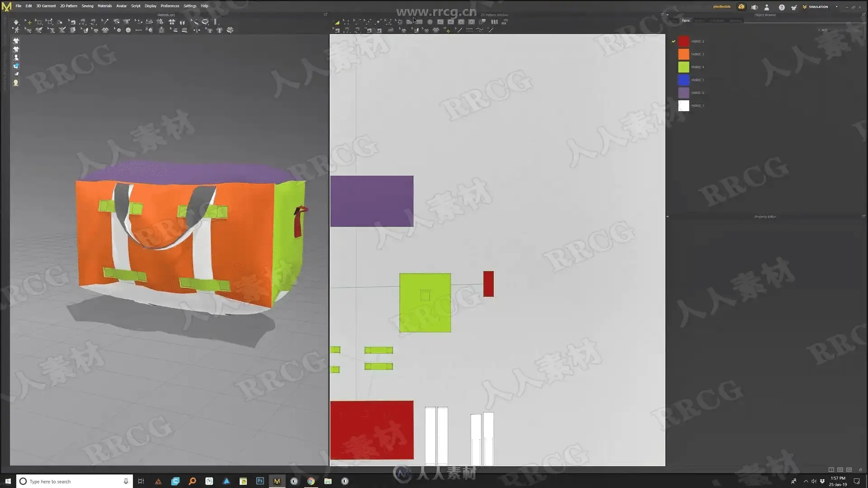
Task: Toggle the avatar display icon in 3D viewport
Action: (x=16, y=58)
